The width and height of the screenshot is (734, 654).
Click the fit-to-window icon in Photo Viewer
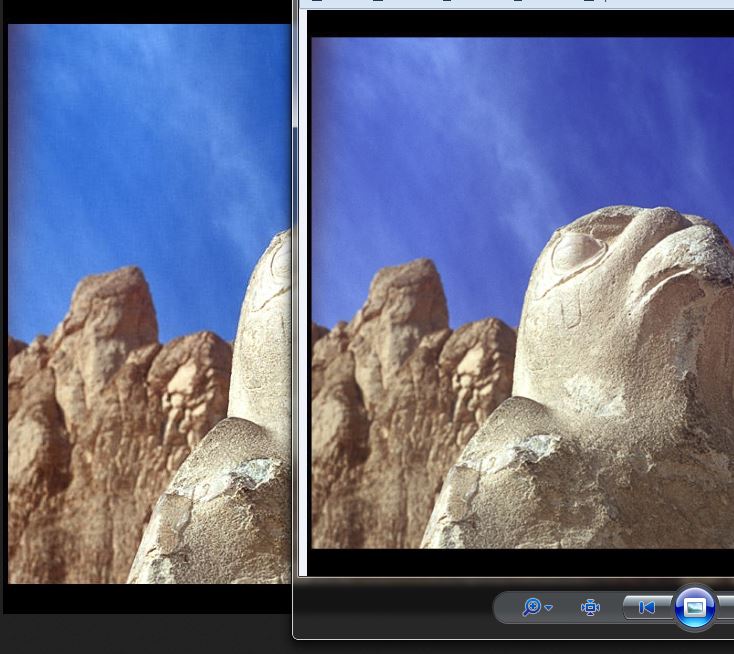click(590, 607)
